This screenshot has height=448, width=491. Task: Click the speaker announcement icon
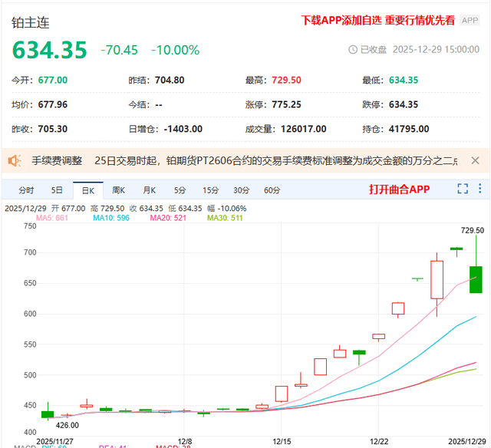14,160
